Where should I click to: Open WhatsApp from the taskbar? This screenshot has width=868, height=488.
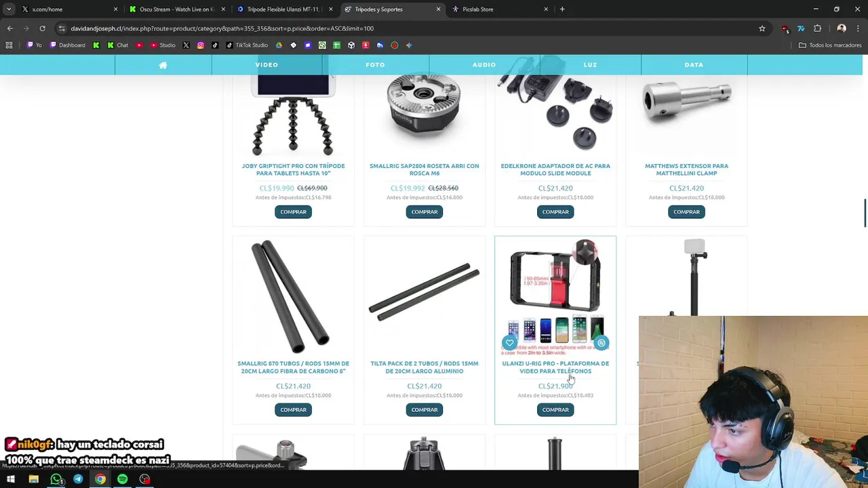point(56,480)
